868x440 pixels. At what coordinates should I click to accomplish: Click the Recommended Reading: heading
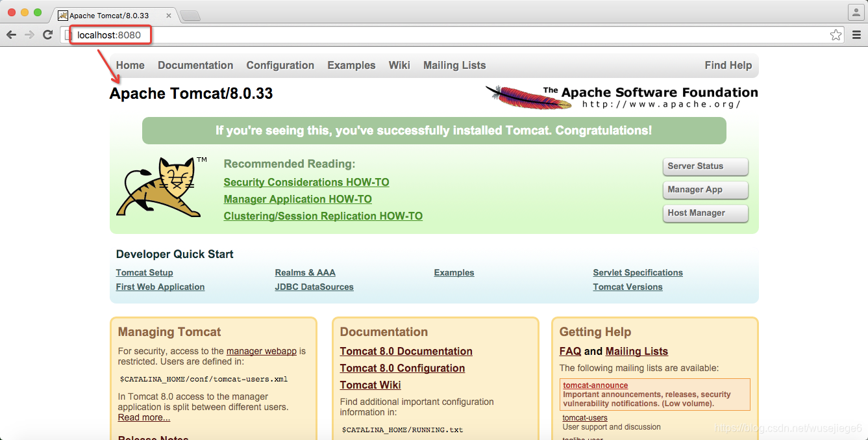290,164
